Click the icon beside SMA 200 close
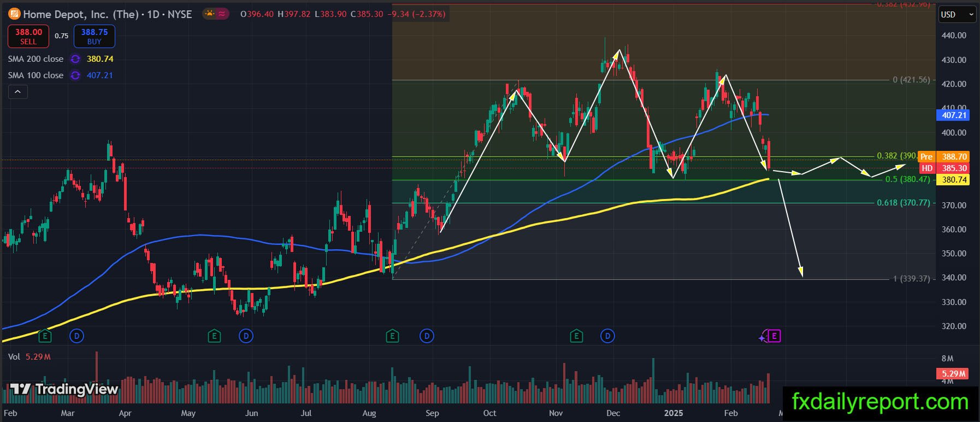This screenshot has height=422, width=980. click(75, 59)
